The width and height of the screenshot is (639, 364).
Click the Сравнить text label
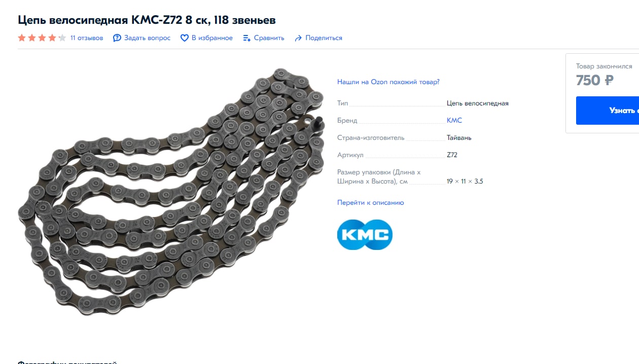(269, 38)
